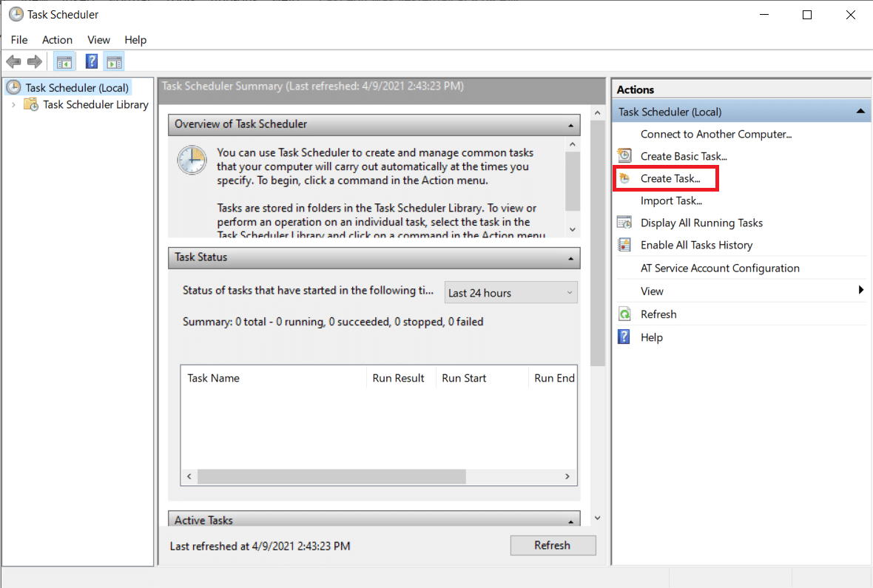The width and height of the screenshot is (873, 588).
Task: Expand the Task Scheduler Library tree node
Action: tap(13, 105)
